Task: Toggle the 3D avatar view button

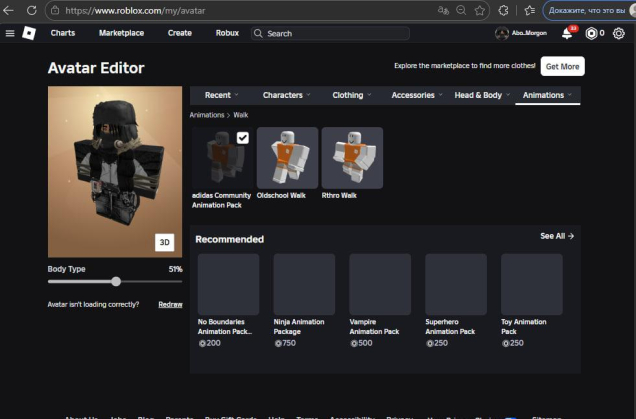Action: [x=165, y=242]
